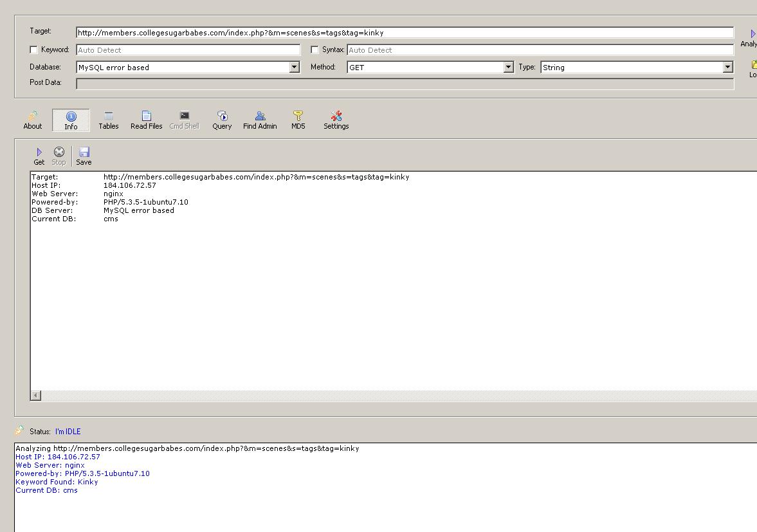
Task: Click the "nginx" Web Server value in info panel
Action: pos(113,194)
